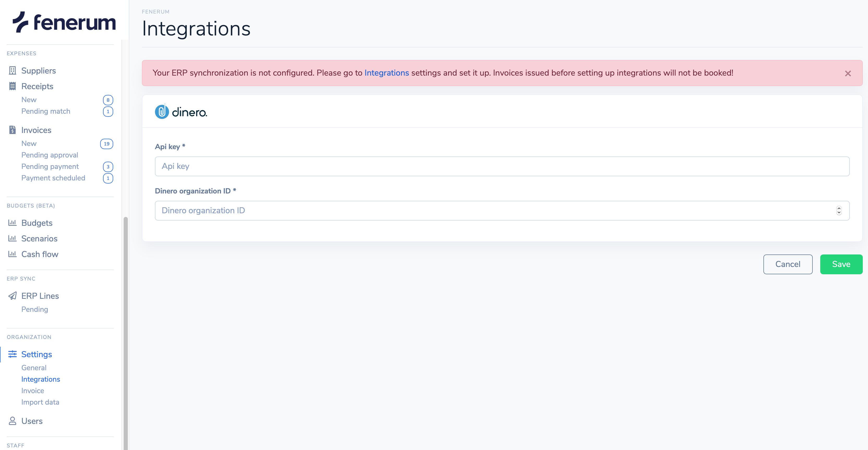Image resolution: width=868 pixels, height=450 pixels.
Task: Click the ORGANIZATION section header
Action: (x=29, y=337)
